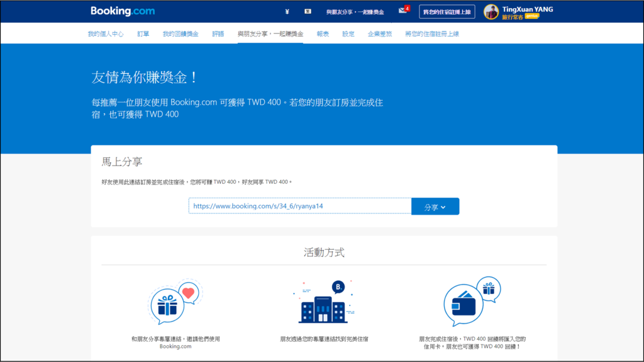The height and width of the screenshot is (362, 644).
Task: Select 與朋友分享，一起賺獎金 tab
Action: tap(270, 34)
